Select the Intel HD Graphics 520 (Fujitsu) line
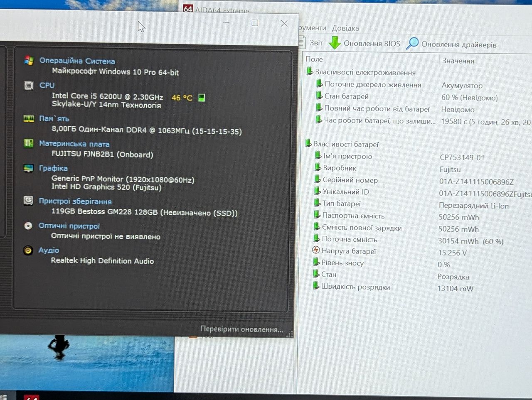This screenshot has height=400, width=532. [x=106, y=187]
